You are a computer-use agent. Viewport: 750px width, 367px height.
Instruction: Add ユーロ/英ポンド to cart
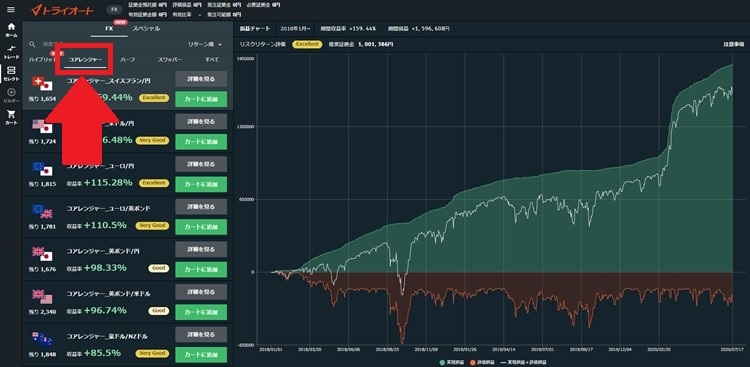(x=201, y=227)
